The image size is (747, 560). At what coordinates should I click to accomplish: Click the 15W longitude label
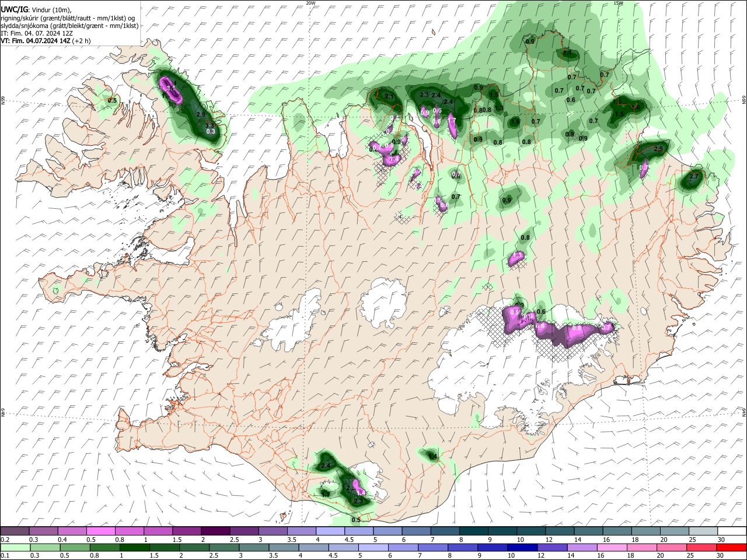pyautogui.click(x=618, y=3)
